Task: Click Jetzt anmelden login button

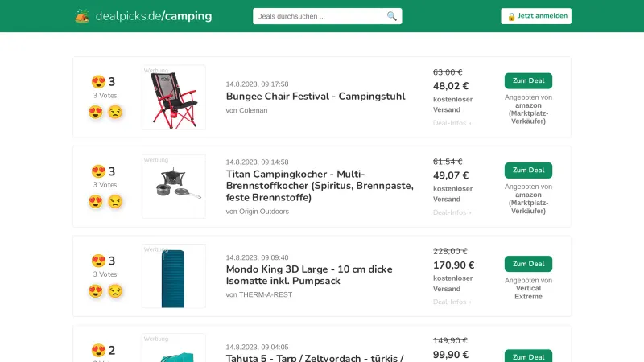Action: coord(536,16)
